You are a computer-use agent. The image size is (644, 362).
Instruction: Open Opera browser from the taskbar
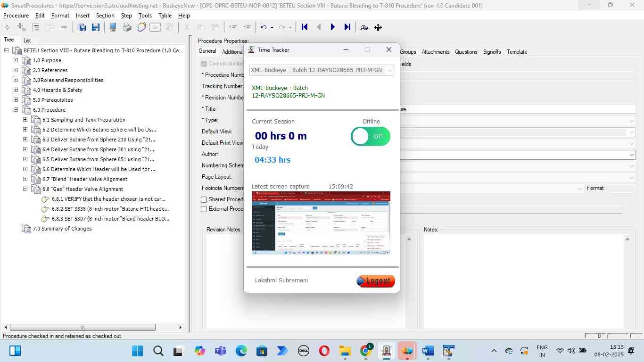pos(324,351)
